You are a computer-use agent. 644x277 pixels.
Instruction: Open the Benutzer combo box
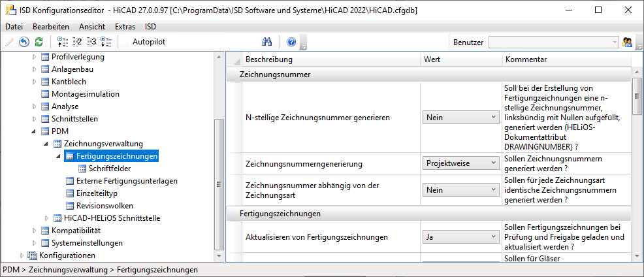(553, 42)
